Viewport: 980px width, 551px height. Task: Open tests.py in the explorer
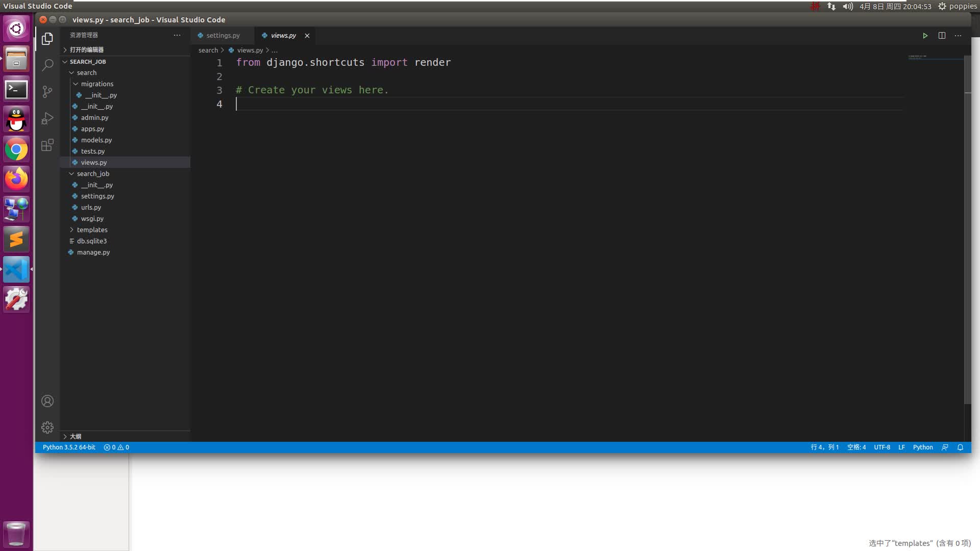[x=125, y=152]
